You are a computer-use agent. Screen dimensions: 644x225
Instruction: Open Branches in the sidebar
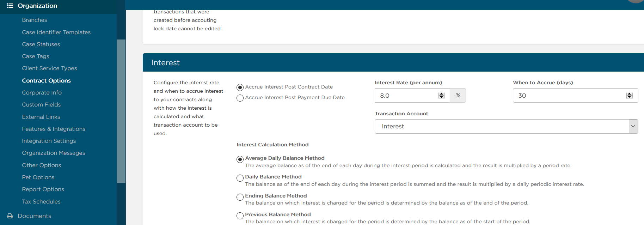(x=35, y=20)
